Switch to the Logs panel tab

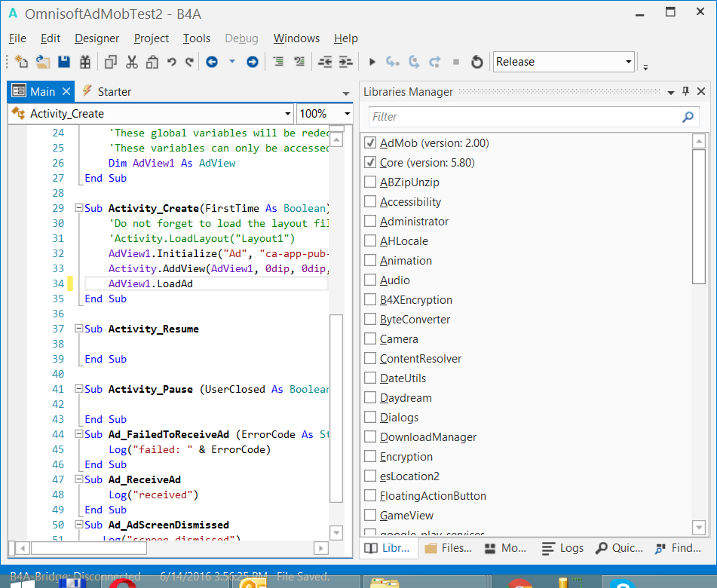click(563, 548)
